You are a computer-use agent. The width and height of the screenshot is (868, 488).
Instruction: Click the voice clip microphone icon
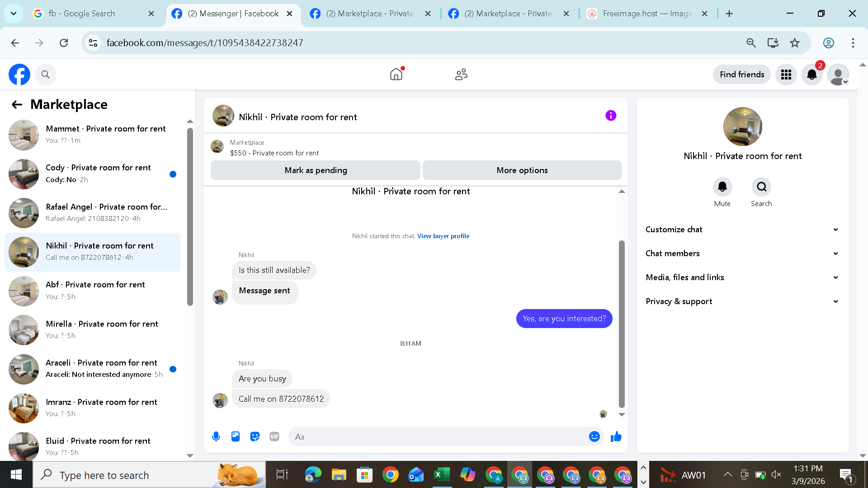(216, 436)
